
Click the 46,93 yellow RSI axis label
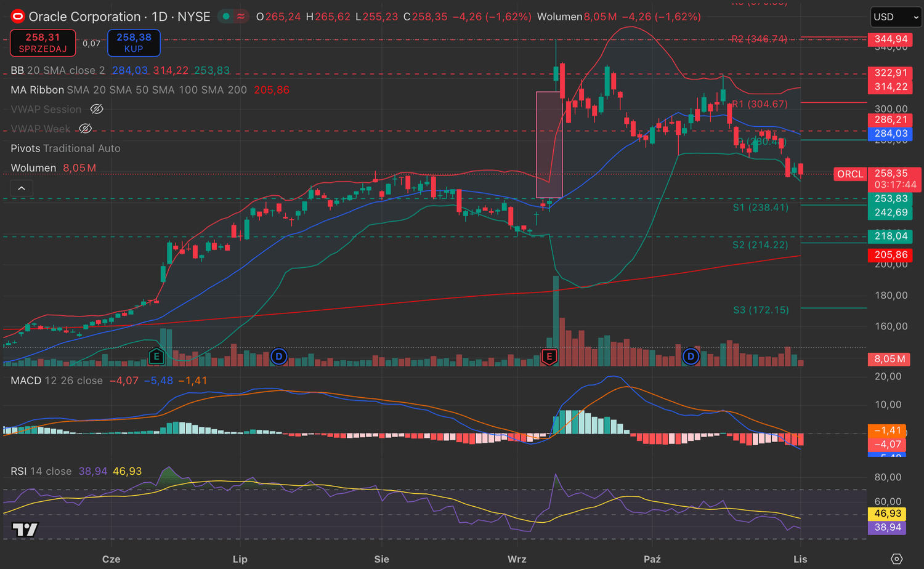pyautogui.click(x=888, y=514)
